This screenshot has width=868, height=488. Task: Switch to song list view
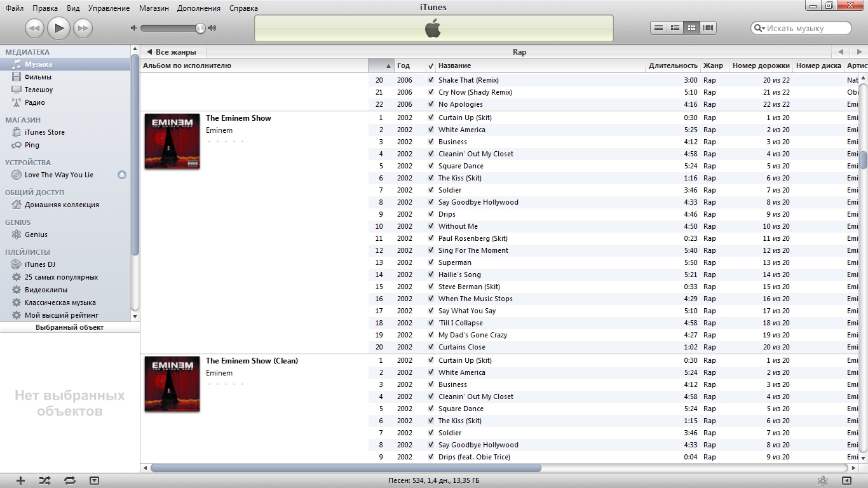pos(659,27)
